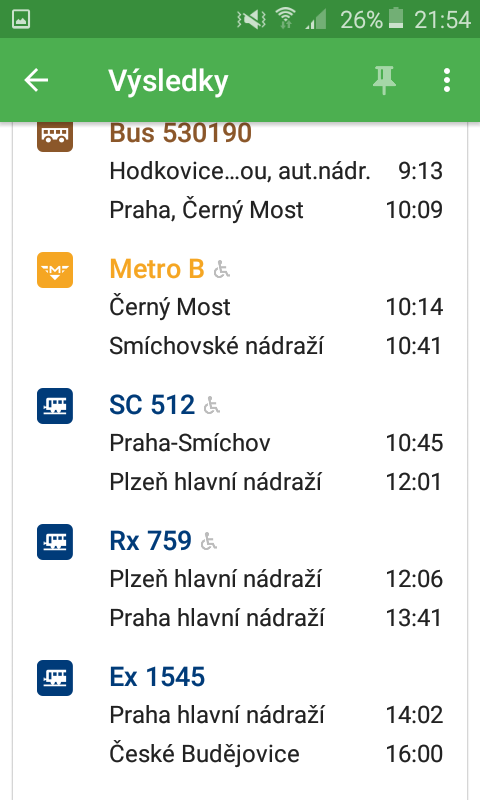This screenshot has height=800, width=480.
Task: Tap wheelchair icon next to Rx 759
Action: (x=208, y=541)
